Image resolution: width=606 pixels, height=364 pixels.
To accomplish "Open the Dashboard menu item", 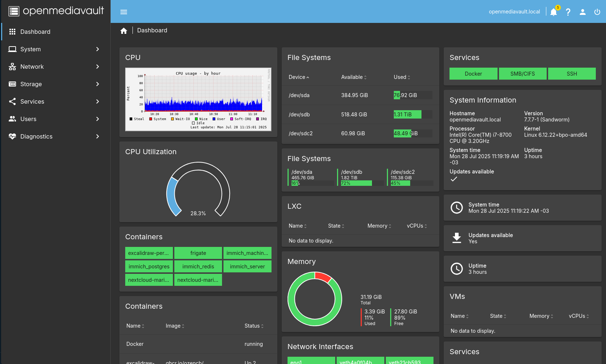I will click(x=56, y=32).
